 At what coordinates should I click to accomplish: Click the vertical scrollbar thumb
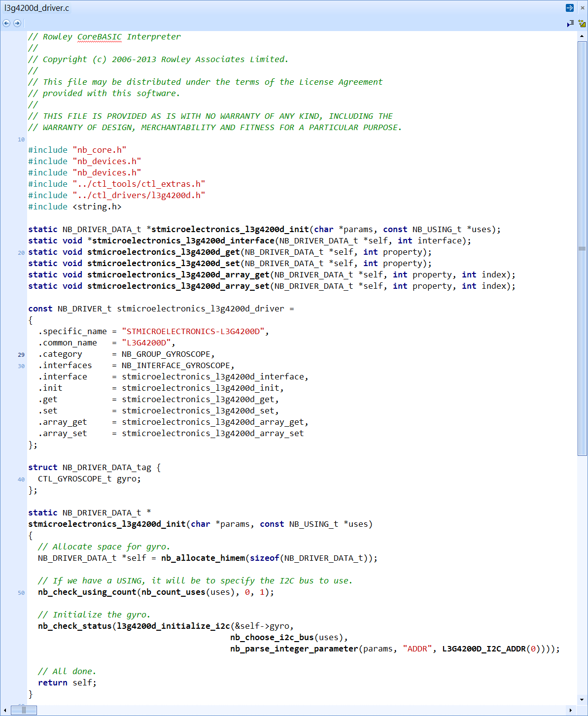(x=582, y=248)
